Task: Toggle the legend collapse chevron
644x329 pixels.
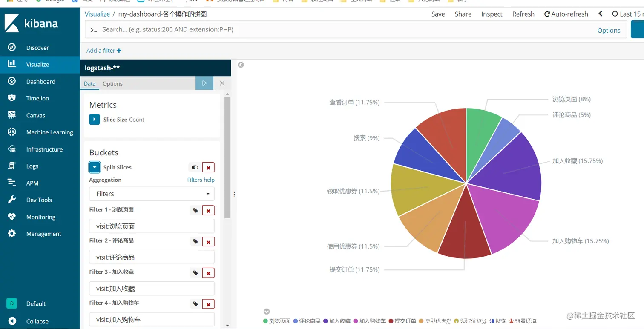Action: coord(267,312)
